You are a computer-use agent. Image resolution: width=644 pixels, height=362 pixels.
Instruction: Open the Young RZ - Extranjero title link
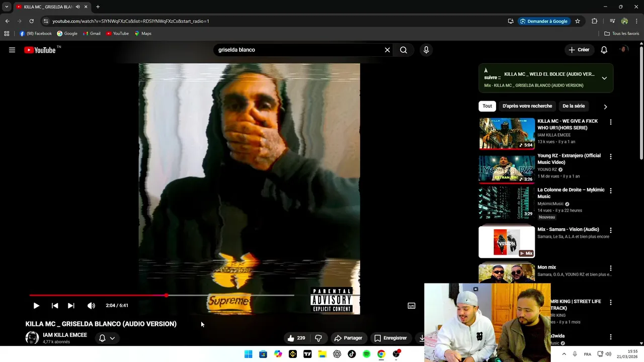point(569,159)
